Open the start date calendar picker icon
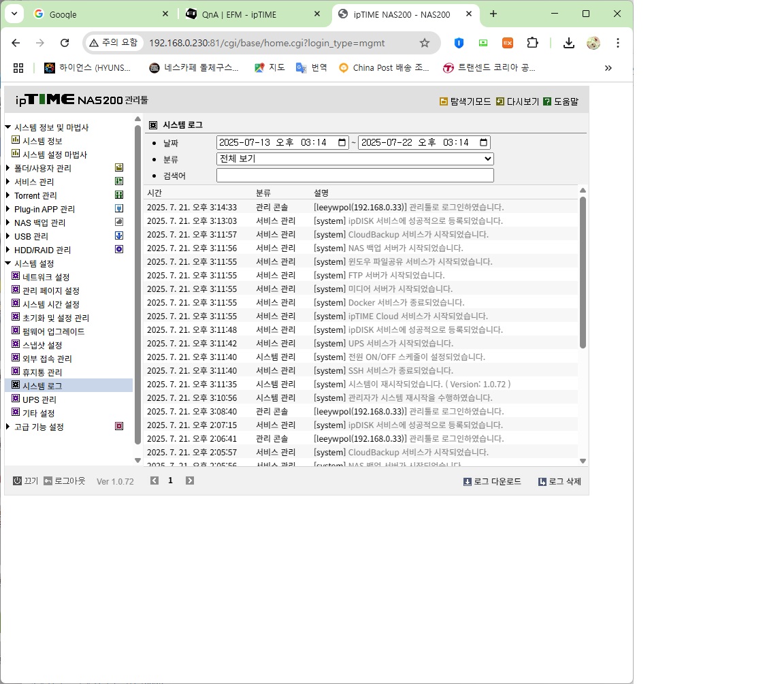 point(342,142)
